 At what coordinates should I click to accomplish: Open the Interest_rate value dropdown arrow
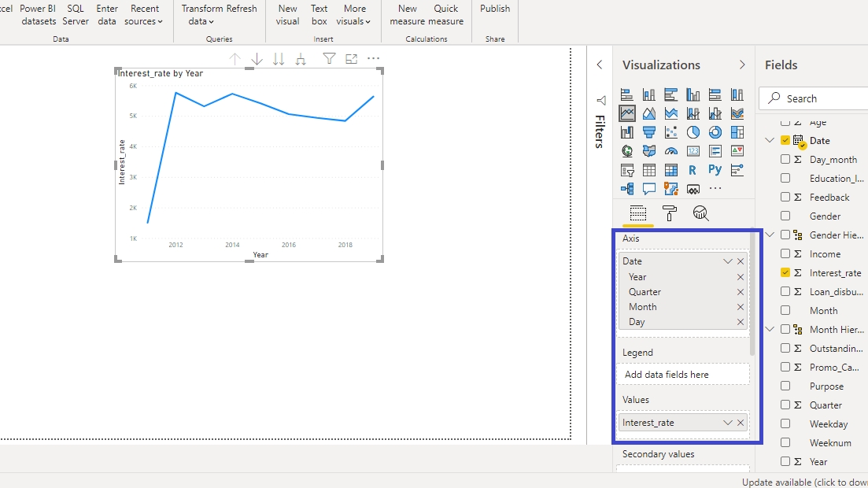point(727,423)
